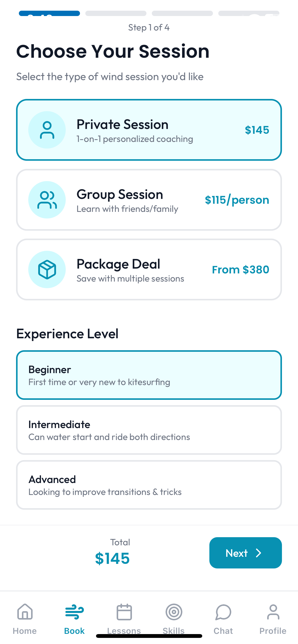Screen dimensions: 298x644
Task: Open the Home tab icon
Action: click(x=25, y=612)
